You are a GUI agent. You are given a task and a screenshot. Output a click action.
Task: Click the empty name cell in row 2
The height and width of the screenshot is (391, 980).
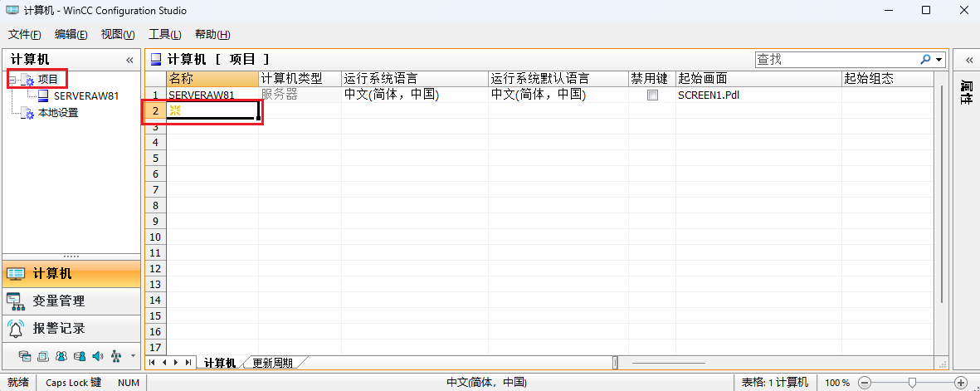coord(212,110)
